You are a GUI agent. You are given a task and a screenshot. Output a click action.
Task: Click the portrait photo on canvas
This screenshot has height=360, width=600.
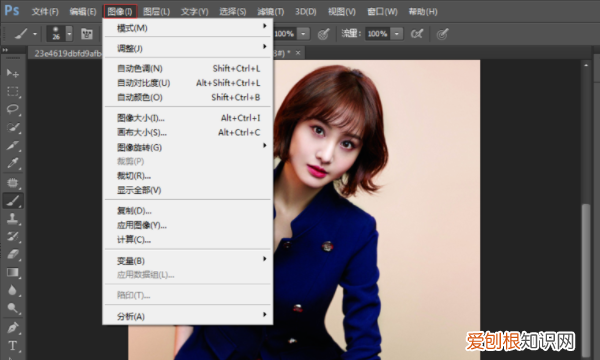[377, 210]
